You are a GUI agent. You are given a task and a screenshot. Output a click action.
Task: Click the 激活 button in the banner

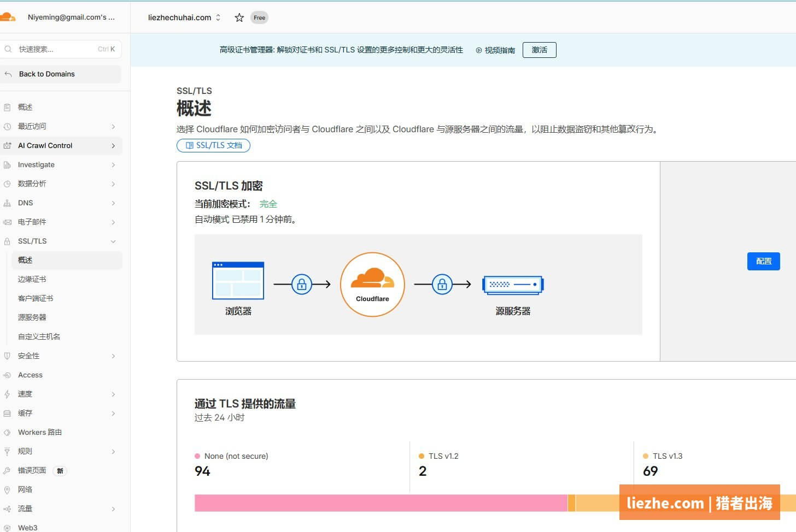[539, 50]
